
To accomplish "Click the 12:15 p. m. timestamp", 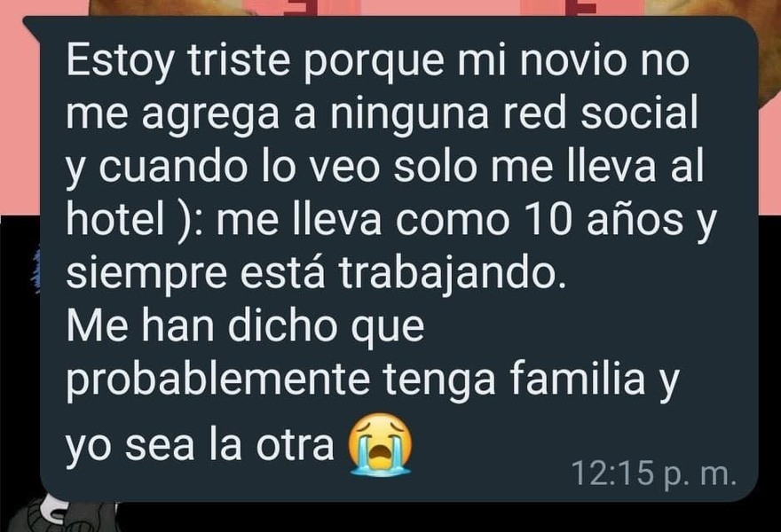I will click(x=653, y=473).
